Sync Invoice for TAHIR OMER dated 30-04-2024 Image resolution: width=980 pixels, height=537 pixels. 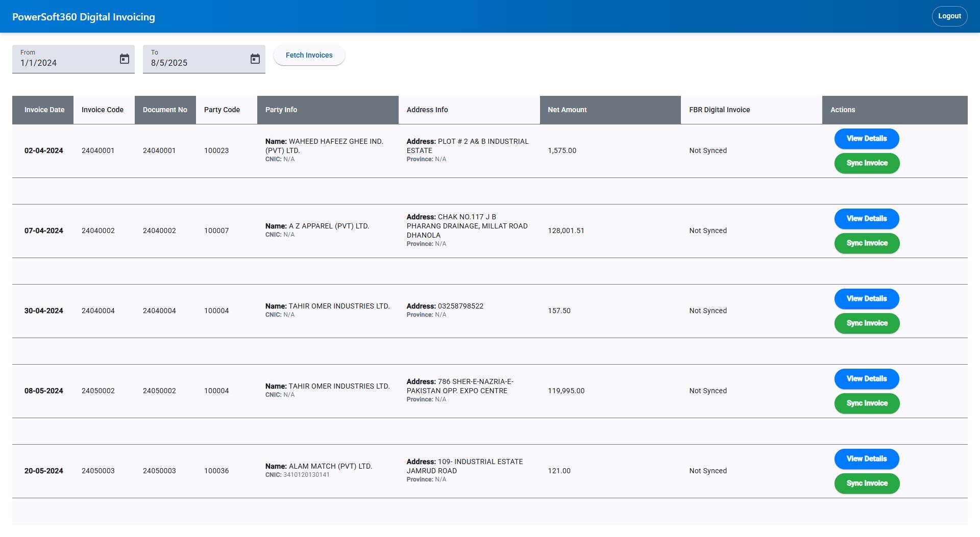pyautogui.click(x=866, y=323)
